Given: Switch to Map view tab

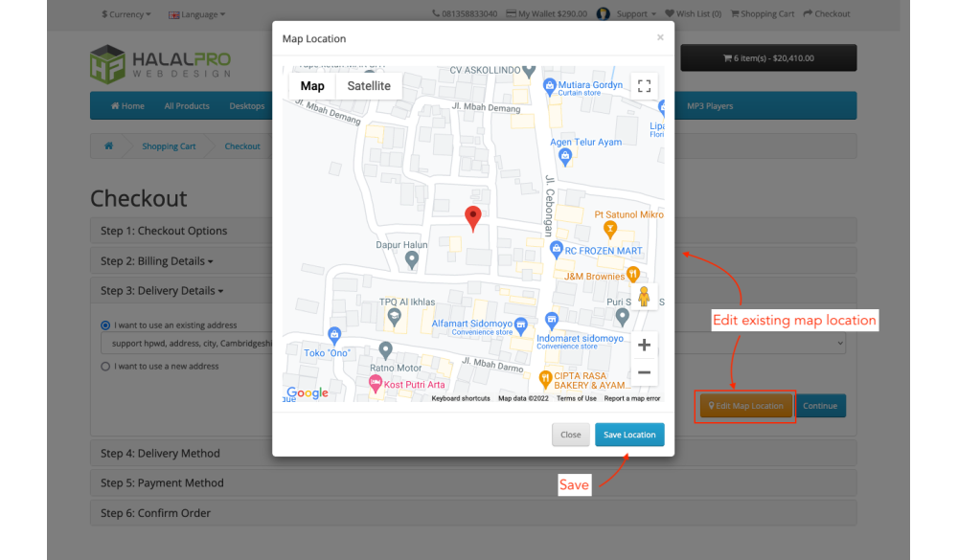Looking at the screenshot, I should (x=312, y=86).
